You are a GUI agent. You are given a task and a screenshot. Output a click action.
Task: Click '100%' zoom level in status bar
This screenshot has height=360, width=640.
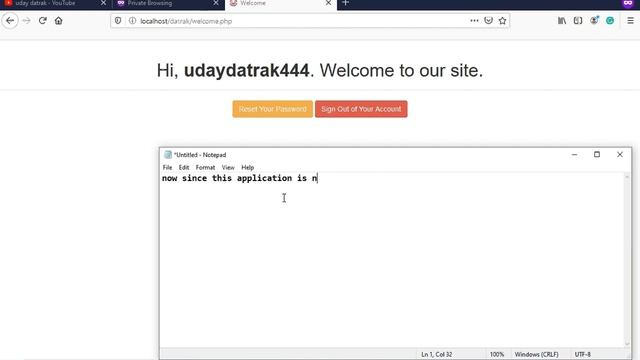(497, 354)
